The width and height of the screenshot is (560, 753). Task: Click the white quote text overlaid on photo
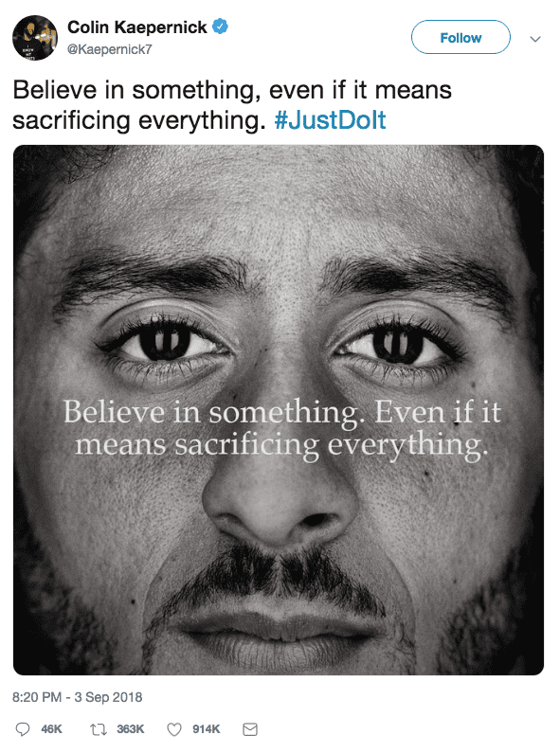(x=282, y=428)
